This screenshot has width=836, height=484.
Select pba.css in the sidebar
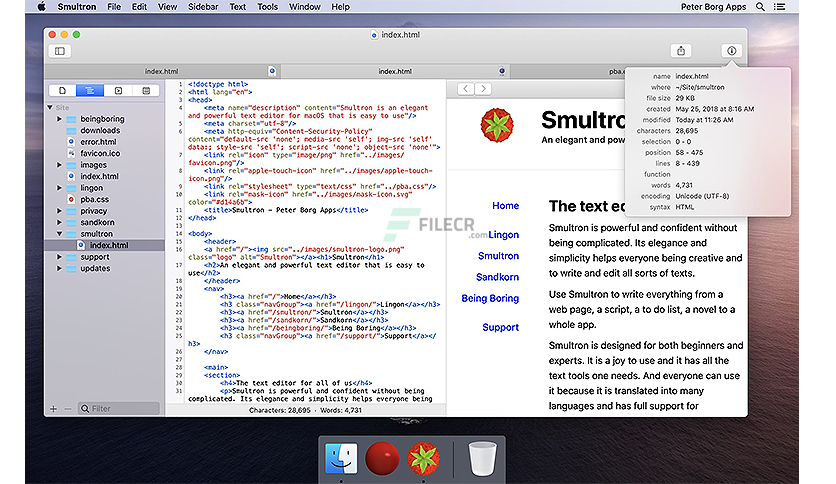[x=94, y=199]
